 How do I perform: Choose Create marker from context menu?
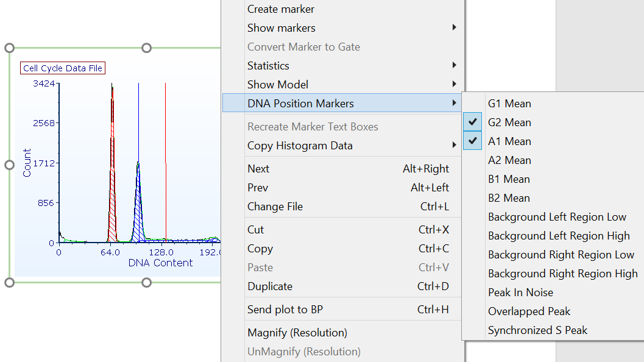tap(281, 9)
